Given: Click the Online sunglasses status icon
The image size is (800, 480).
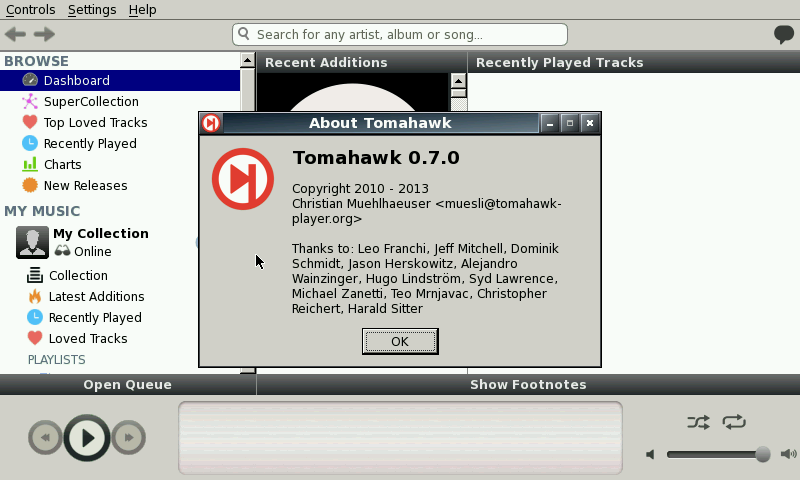Looking at the screenshot, I should point(62,250).
